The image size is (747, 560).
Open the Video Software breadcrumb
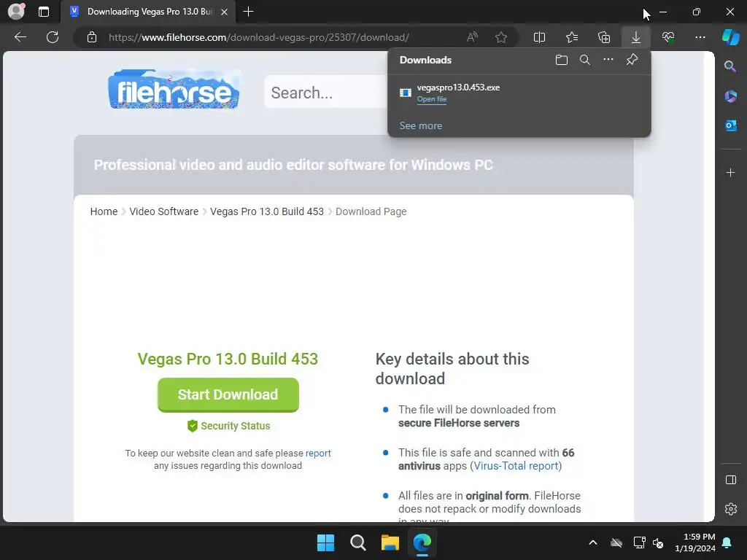[x=164, y=211]
